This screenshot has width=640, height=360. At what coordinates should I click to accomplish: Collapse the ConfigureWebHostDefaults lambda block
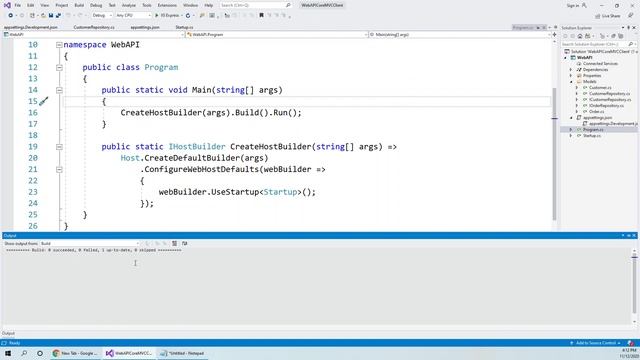(59, 169)
